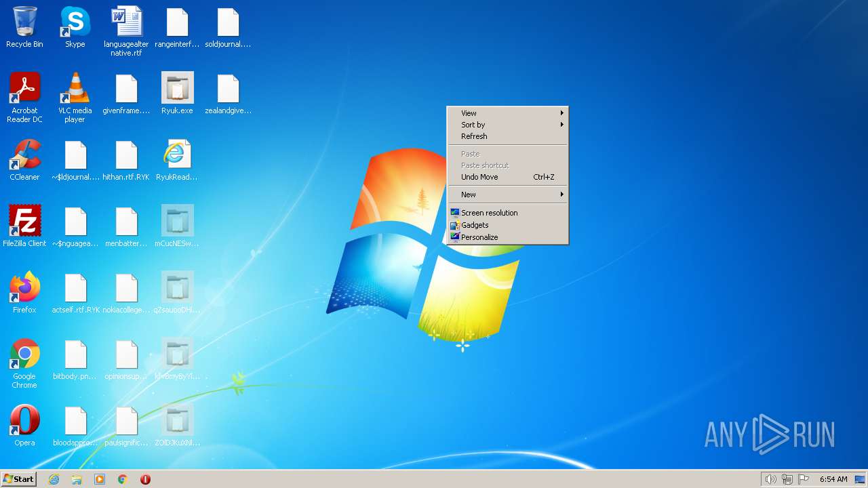Image resolution: width=868 pixels, height=488 pixels.
Task: Select the opinionsup... file icon
Action: click(x=126, y=359)
